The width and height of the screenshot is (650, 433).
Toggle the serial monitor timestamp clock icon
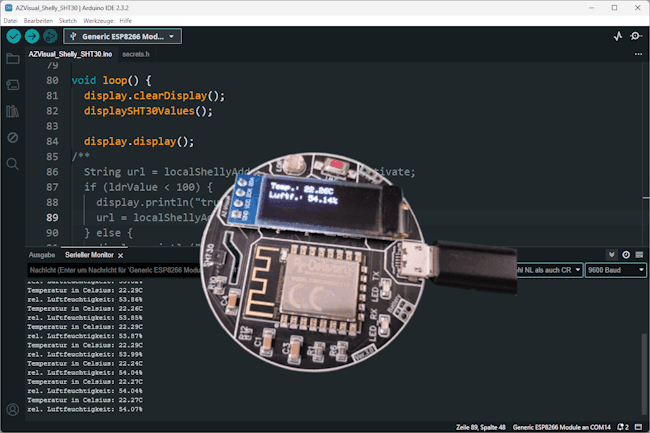click(x=626, y=255)
